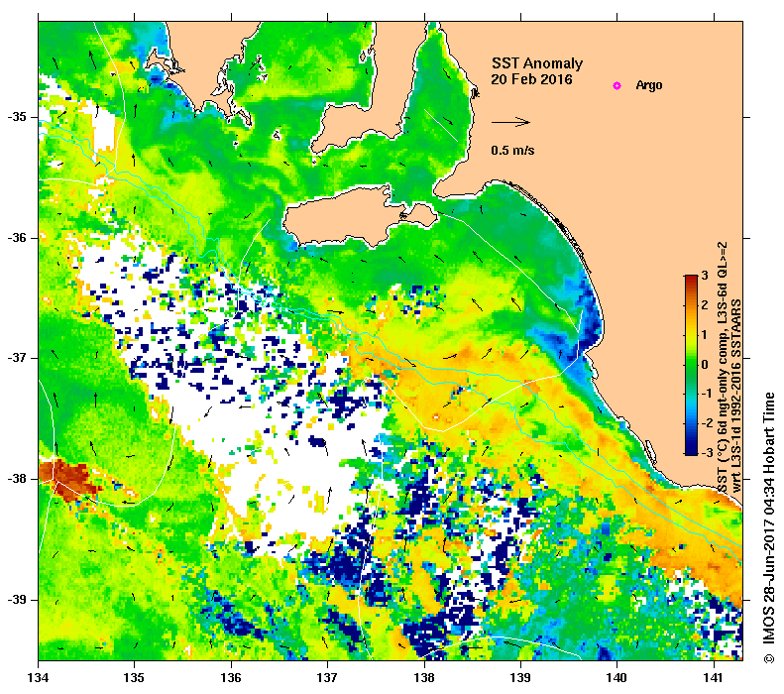Click the 141 longitude axis label
This screenshot has width=784, height=694.
click(712, 679)
